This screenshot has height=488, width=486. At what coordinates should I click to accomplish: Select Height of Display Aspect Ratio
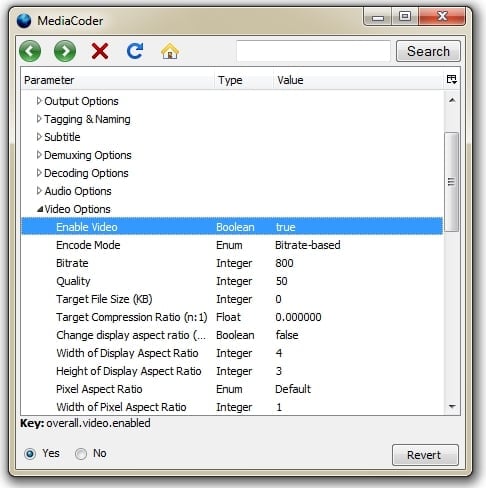click(232, 371)
